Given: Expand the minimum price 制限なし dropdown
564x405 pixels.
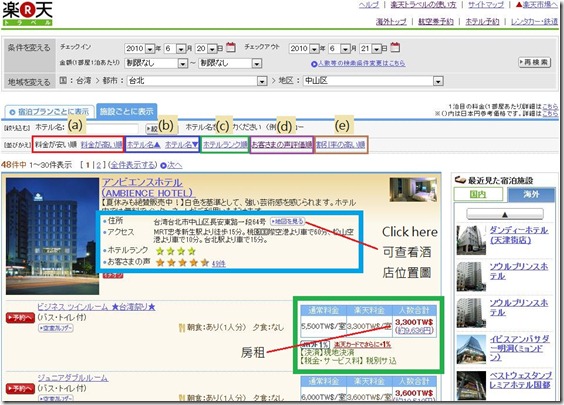Looking at the screenshot, I should pyautogui.click(x=183, y=64).
